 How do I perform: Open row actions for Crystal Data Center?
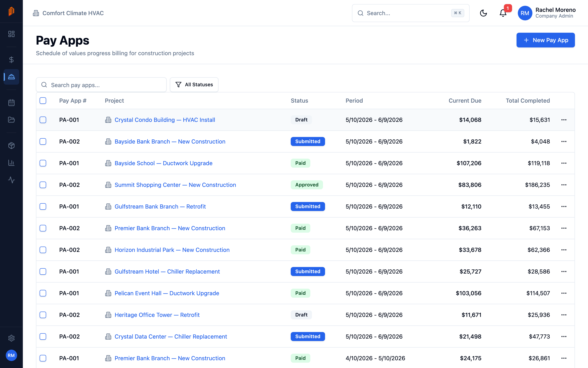coord(564,336)
